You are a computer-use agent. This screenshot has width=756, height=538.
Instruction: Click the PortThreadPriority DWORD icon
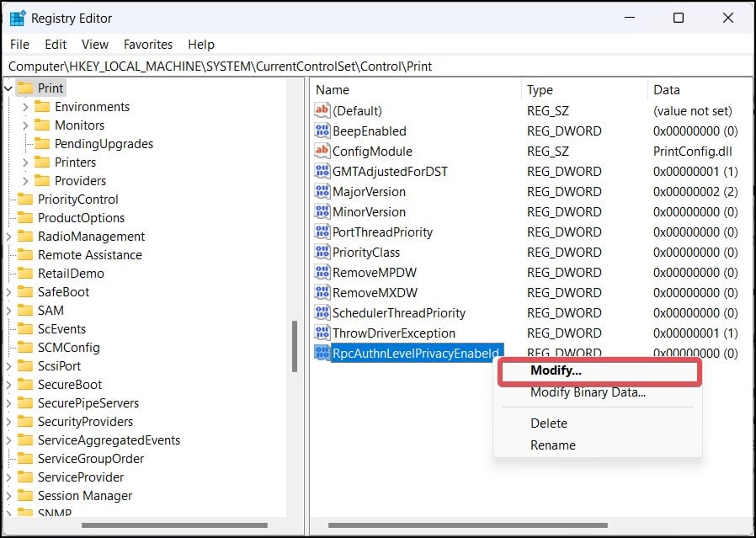click(322, 232)
